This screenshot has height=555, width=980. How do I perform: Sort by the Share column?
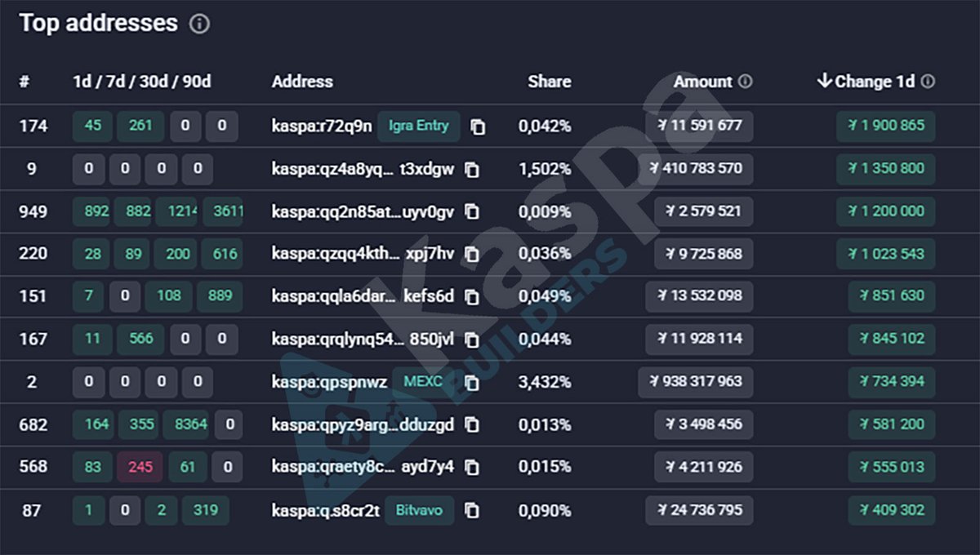550,82
